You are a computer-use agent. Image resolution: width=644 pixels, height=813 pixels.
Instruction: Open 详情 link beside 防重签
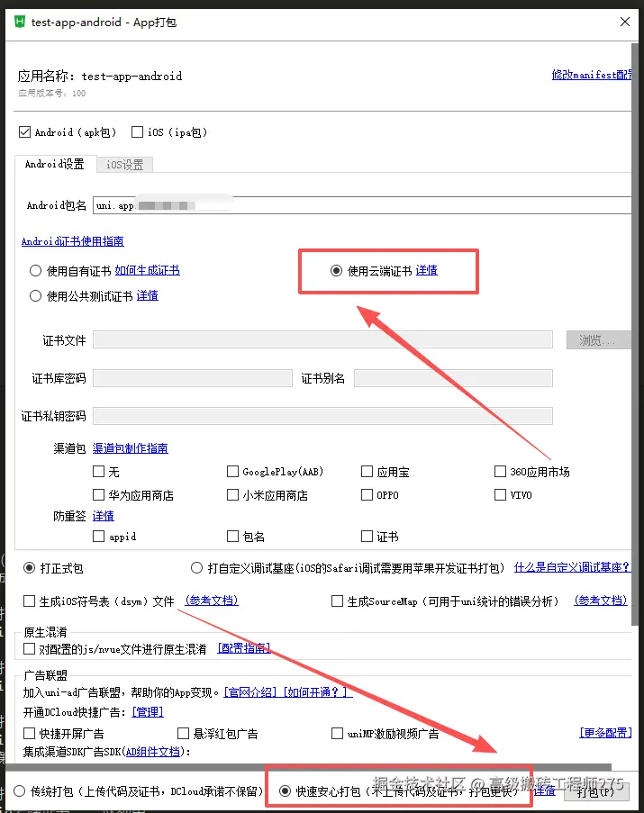104,517
